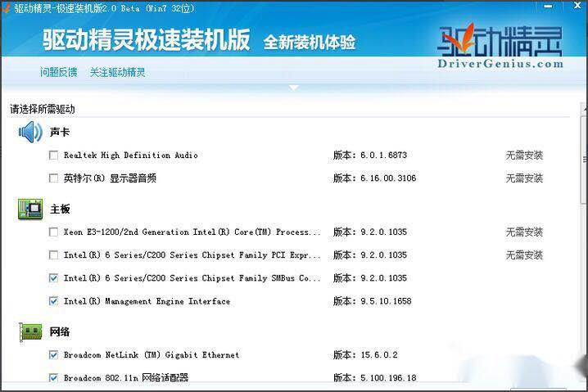Click the vertical scrollbar thumb
Viewport: 588px width, 392px height.
coord(585,160)
